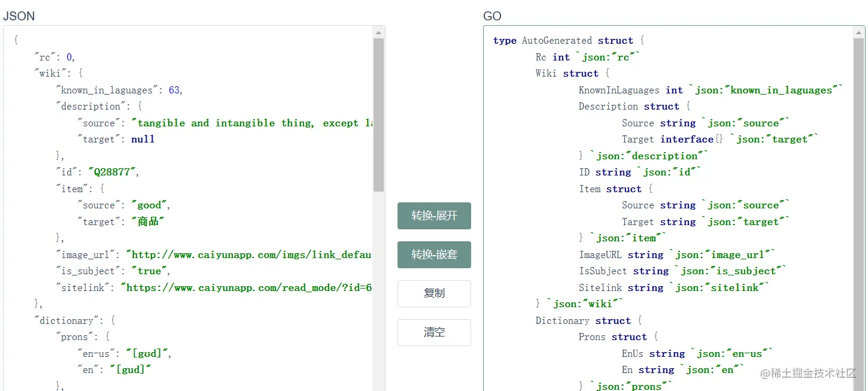Click the `json:"wiki"` closing line

click(x=579, y=304)
